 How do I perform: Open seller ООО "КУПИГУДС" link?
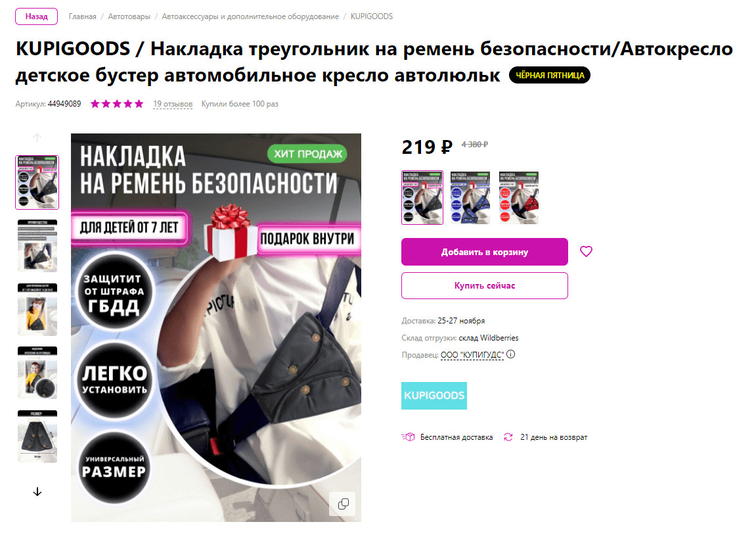pyautogui.click(x=472, y=355)
